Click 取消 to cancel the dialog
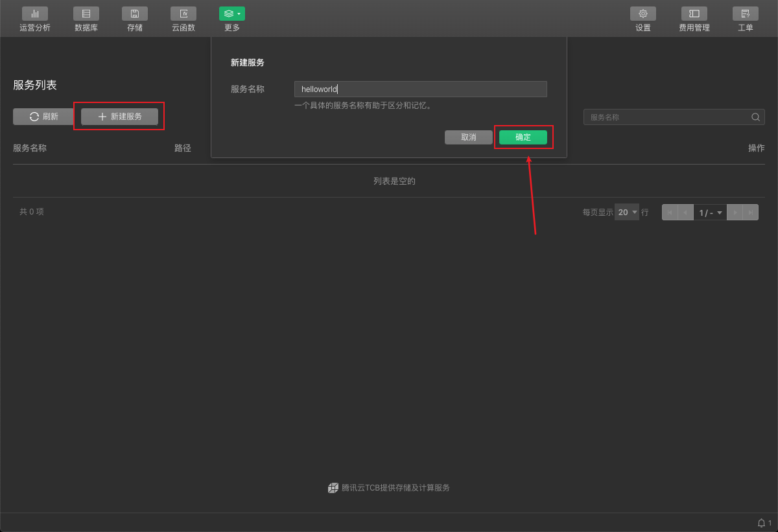 click(469, 137)
